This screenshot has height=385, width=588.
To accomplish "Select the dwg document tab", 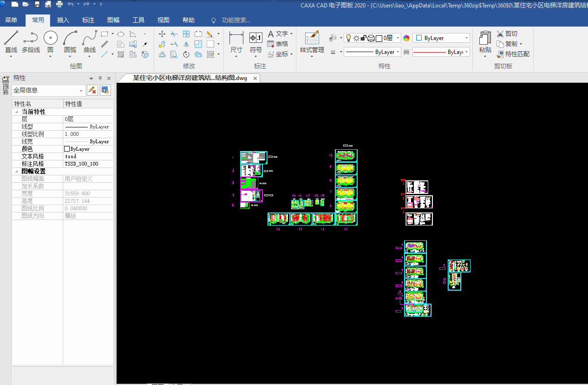I will 189,78.
